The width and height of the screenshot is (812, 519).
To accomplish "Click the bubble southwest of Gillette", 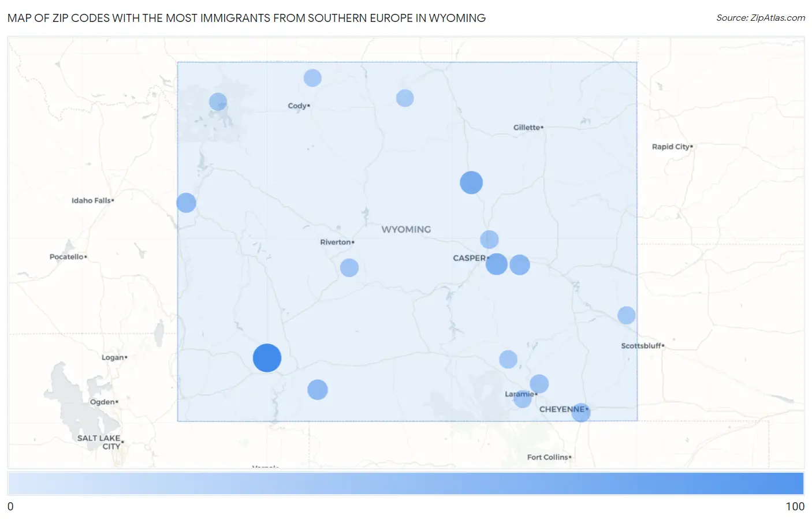I will click(471, 182).
